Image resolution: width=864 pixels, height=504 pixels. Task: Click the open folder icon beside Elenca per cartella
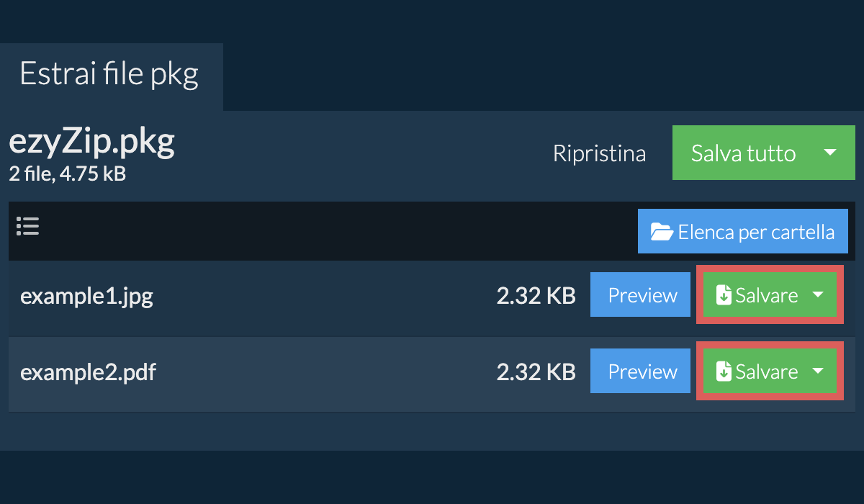click(x=661, y=232)
